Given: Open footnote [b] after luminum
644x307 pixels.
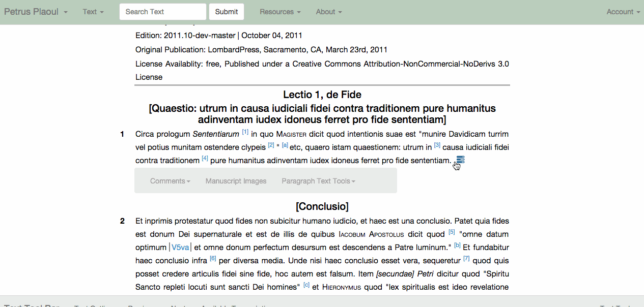Looking at the screenshot, I should 457,245.
